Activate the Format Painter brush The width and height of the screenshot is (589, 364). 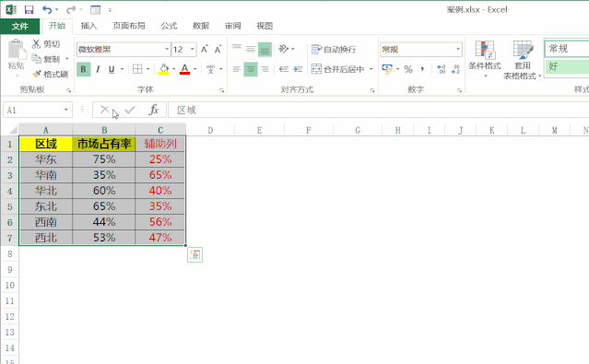(x=37, y=74)
